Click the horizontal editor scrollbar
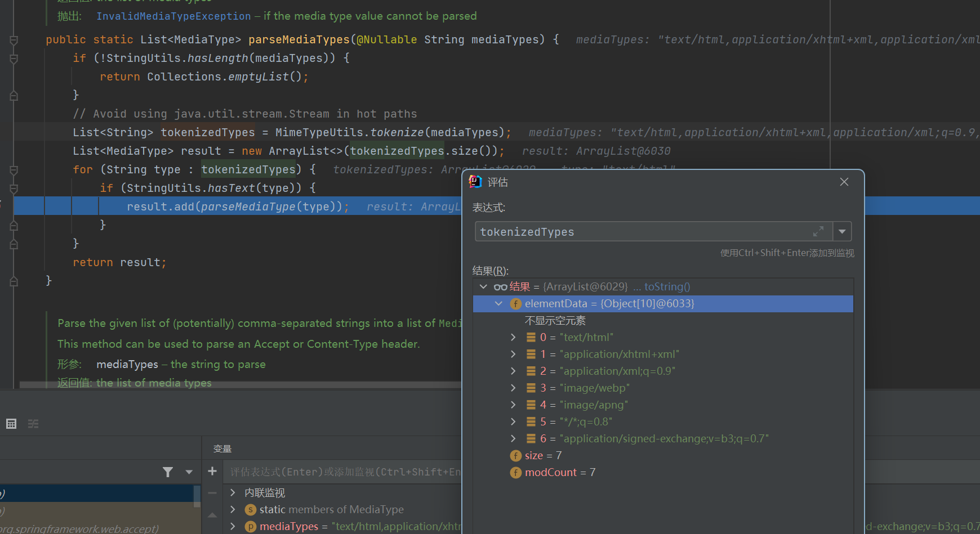The width and height of the screenshot is (980, 534). 241,385
